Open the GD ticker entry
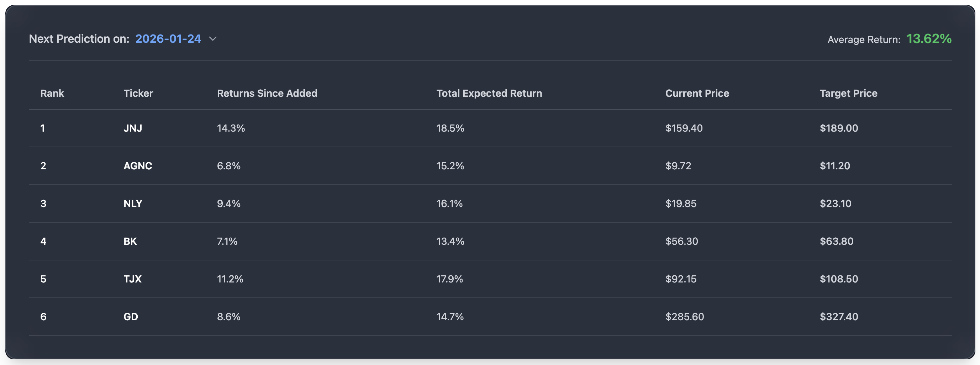This screenshot has height=365, width=980. pos(131,316)
